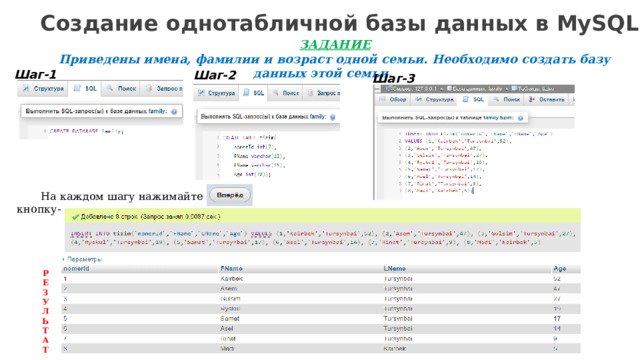Click the magnifier icon of Поиск in Step-2 panel
Viewport: 640px width, 360px height.
(x=276, y=93)
